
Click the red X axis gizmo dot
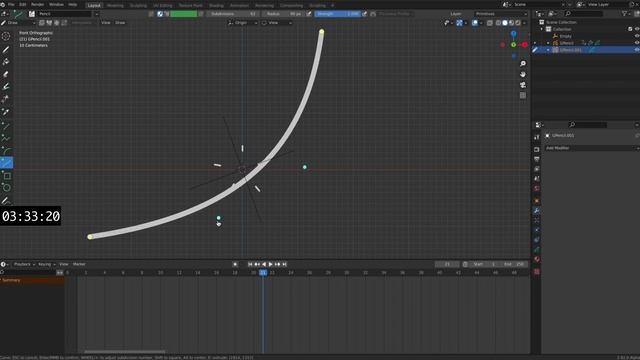pos(524,44)
